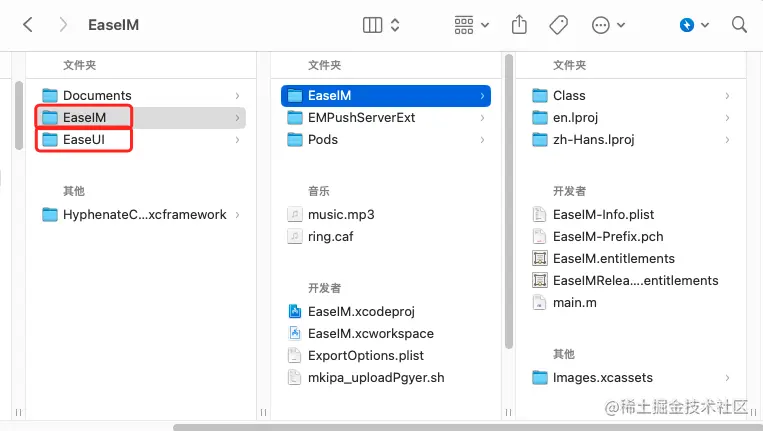Expand the Images.xcassets chevron
Image resolution: width=763 pixels, height=431 pixels.
[x=727, y=378]
